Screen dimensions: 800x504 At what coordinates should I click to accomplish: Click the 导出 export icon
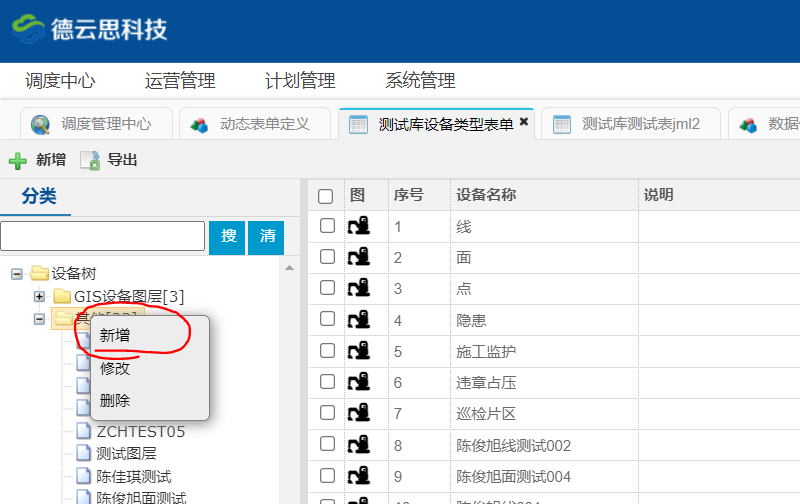coord(90,160)
